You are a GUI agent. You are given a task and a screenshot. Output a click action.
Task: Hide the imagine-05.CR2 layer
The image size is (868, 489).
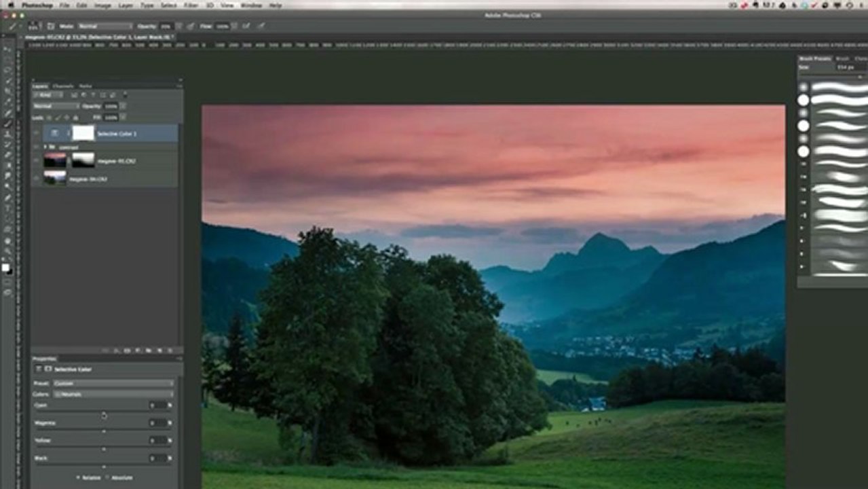click(x=37, y=160)
